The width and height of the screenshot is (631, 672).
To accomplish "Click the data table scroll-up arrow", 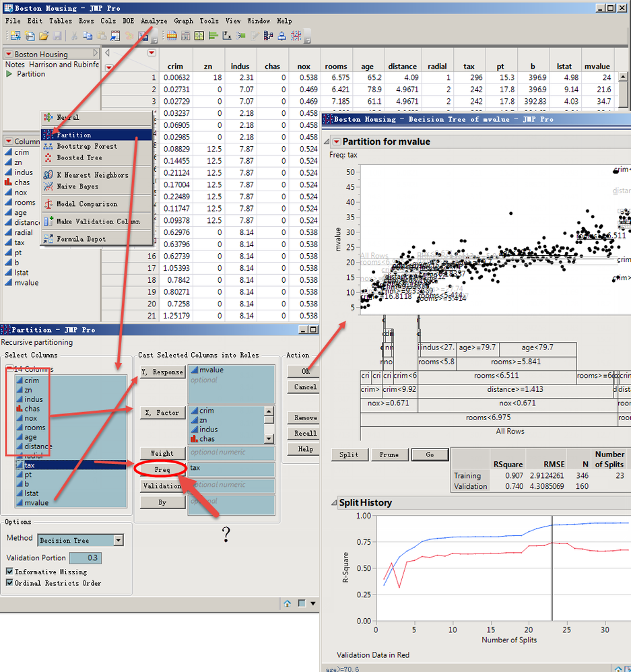I will [623, 77].
